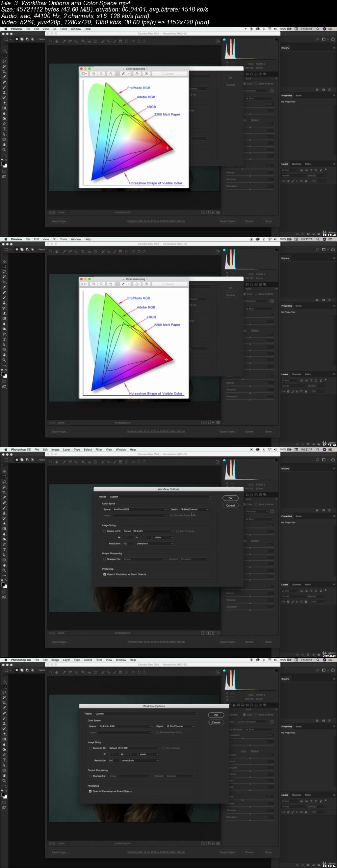Toggle Open in Photoshop as Smart Objects, 00:03:14 frame
Viewport: 337px width, 868px height.
(x=90, y=791)
